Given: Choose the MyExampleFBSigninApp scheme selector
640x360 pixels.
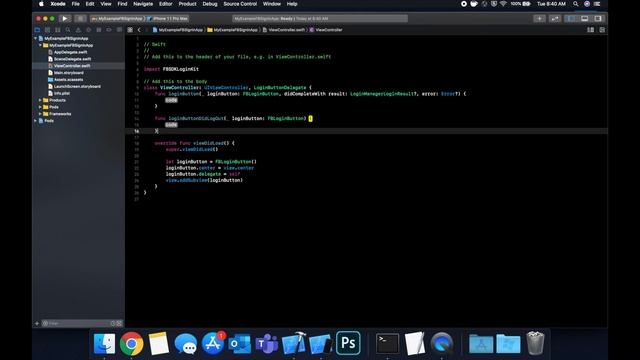Looking at the screenshot, I should pyautogui.click(x=118, y=18).
